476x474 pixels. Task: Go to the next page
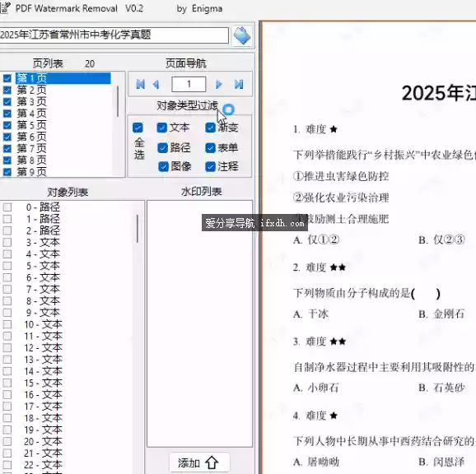coord(218,84)
